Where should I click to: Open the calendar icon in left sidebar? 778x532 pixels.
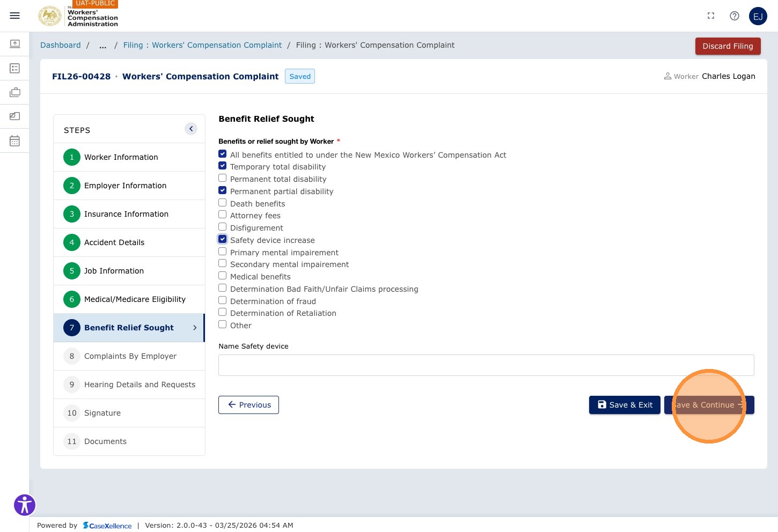pos(15,141)
